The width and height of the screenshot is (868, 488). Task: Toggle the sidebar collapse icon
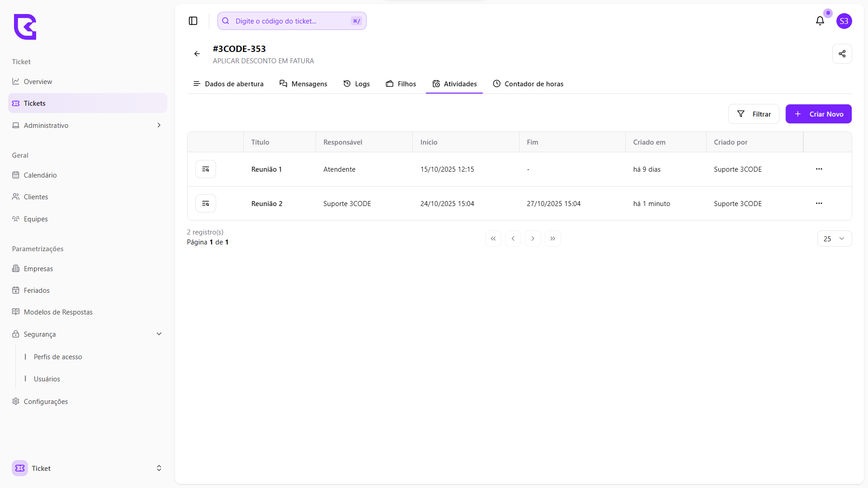click(193, 21)
